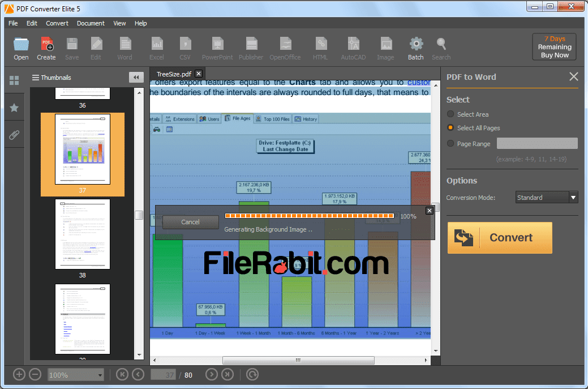The width and height of the screenshot is (588, 389).
Task: Click the current page number field showing 37
Action: click(x=163, y=375)
